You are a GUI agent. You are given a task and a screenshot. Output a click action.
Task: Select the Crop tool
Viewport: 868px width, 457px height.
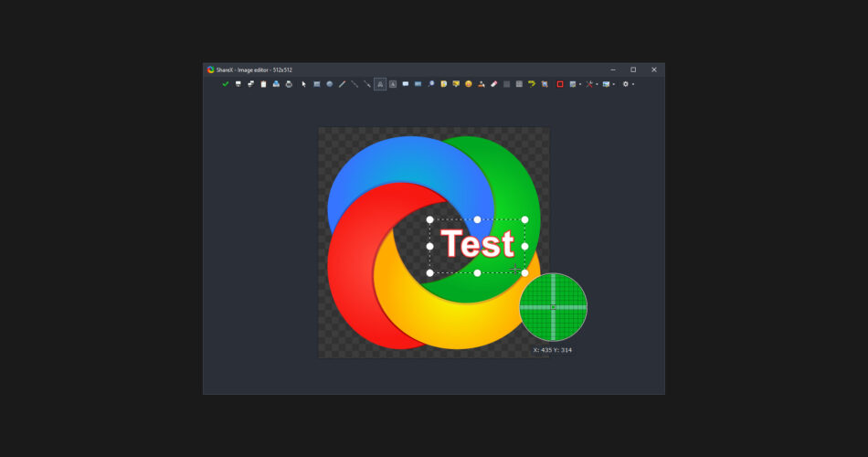pos(545,84)
